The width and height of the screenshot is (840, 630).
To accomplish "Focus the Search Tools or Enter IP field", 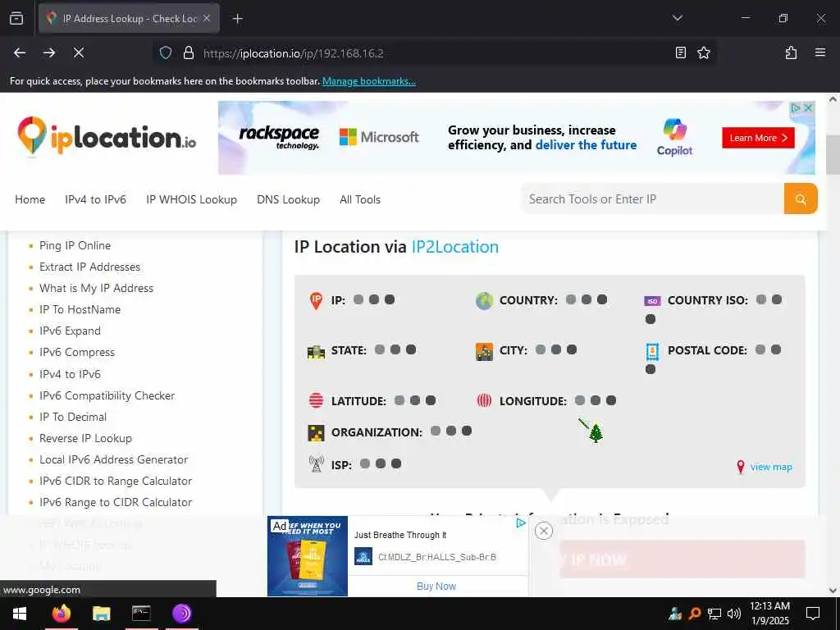I will click(x=652, y=199).
